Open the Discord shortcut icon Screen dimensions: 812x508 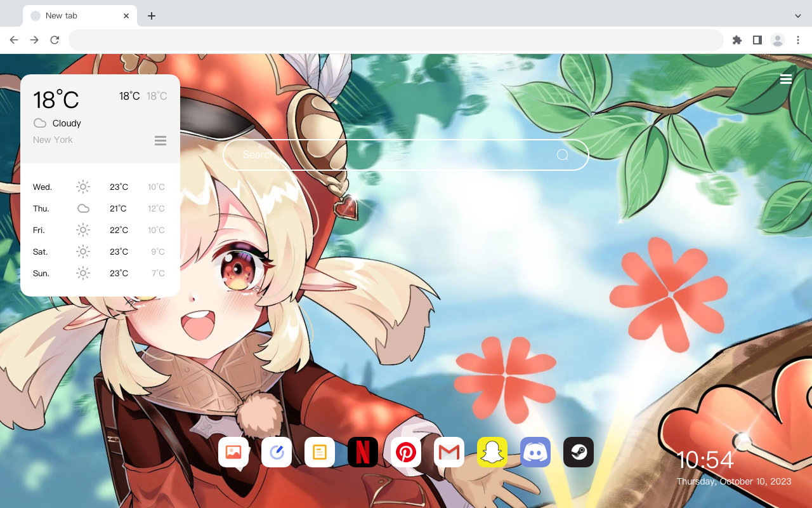tap(535, 452)
